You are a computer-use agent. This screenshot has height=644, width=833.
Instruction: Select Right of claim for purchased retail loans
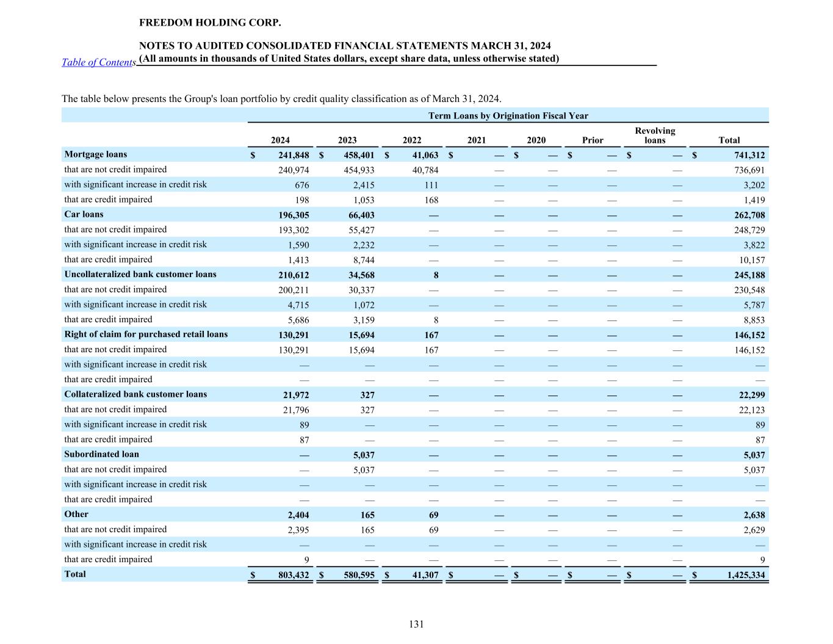[x=146, y=335]
